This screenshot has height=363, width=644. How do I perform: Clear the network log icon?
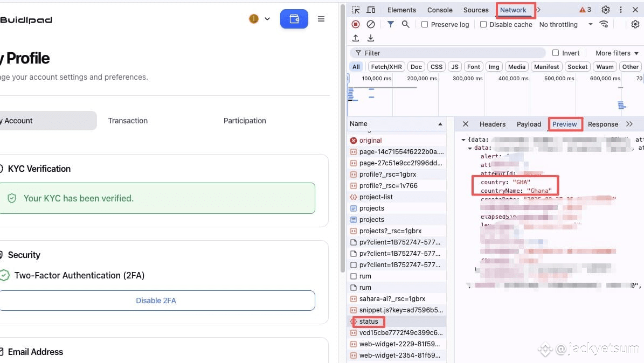370,24
